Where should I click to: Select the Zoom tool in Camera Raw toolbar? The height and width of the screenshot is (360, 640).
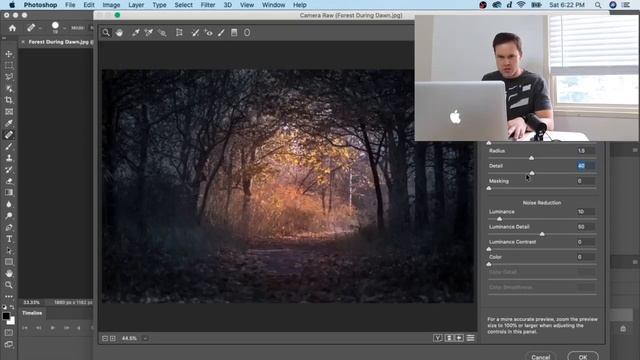[x=106, y=33]
